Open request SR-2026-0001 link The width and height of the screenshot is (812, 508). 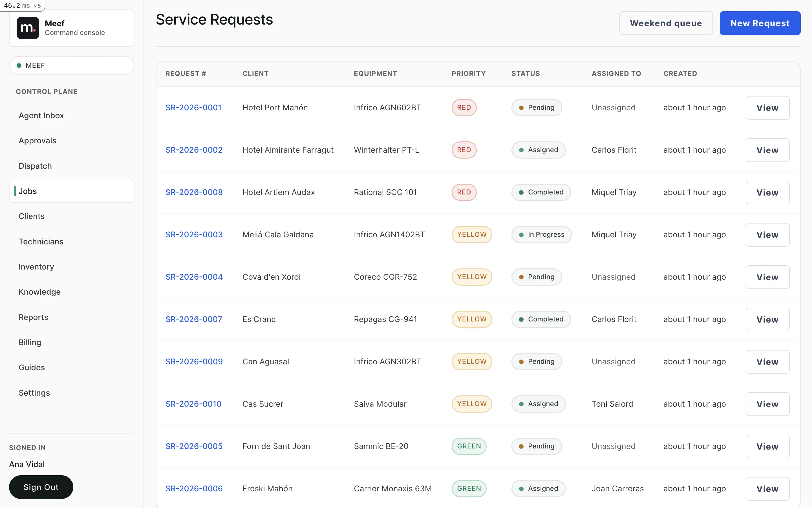tap(193, 108)
